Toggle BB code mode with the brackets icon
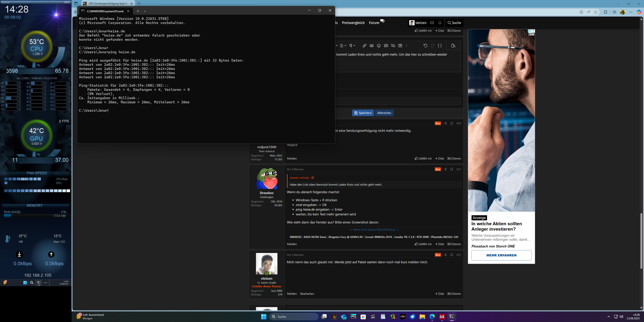Viewport: 644px width, 322px height. 440,46
